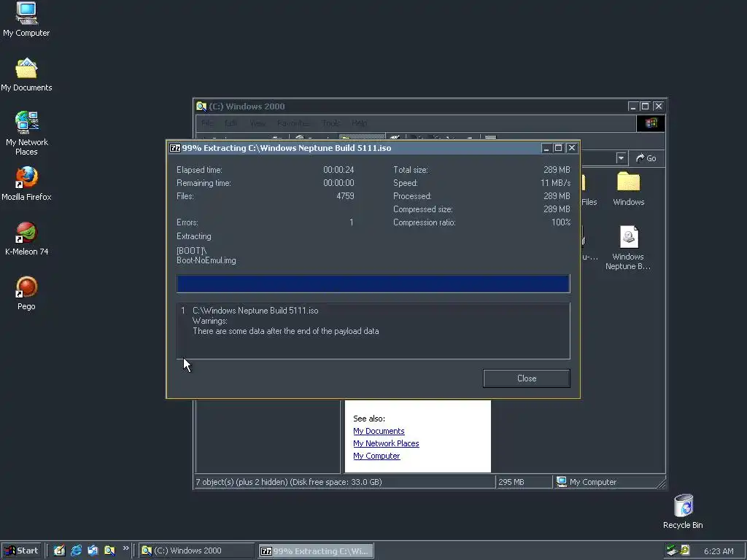
Task: Click 'Boot-NoEmul.img' file name text
Action: click(206, 260)
